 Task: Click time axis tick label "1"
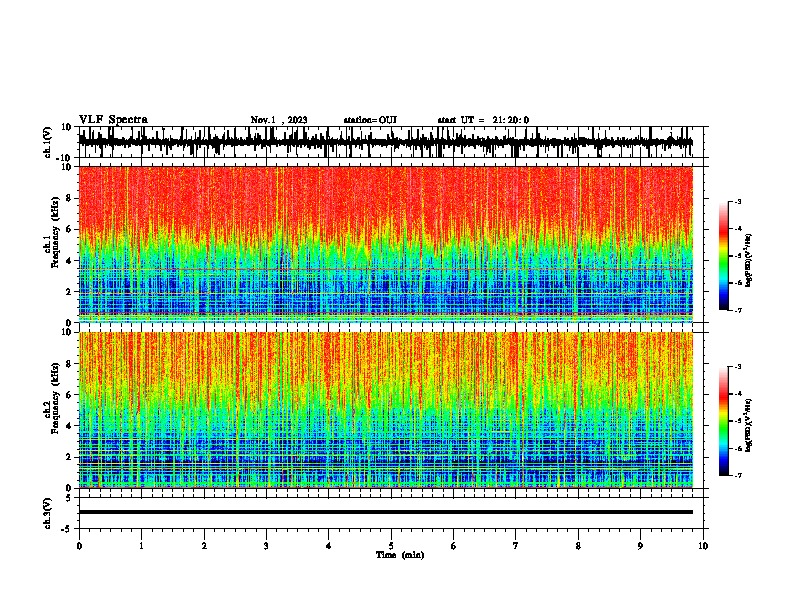(x=141, y=546)
